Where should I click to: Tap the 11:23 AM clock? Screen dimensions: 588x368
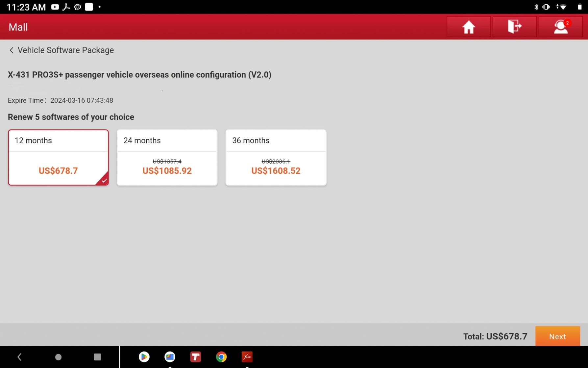(x=26, y=7)
